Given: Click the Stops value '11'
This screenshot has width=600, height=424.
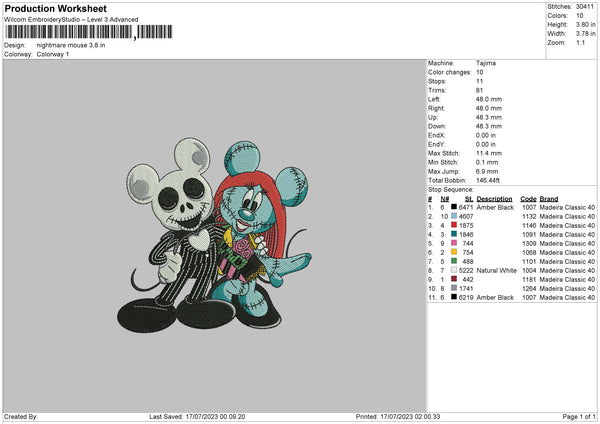Looking at the screenshot, I should pyautogui.click(x=479, y=81).
